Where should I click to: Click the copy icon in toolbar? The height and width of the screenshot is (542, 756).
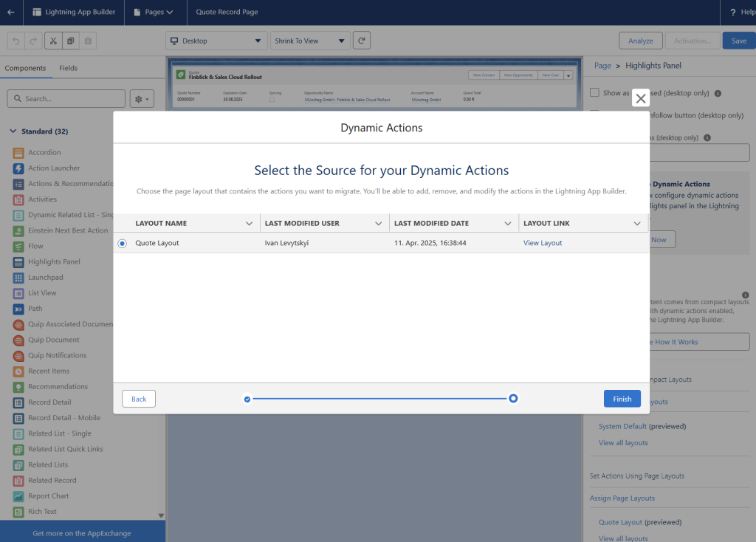(70, 41)
